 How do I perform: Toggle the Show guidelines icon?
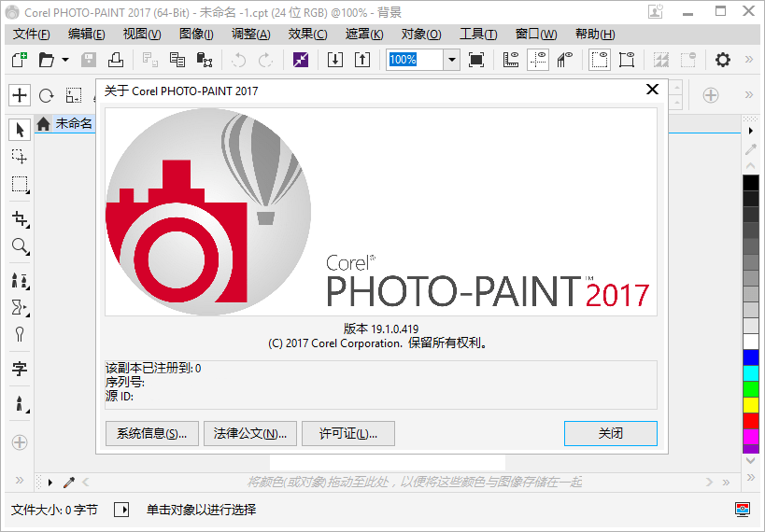click(538, 60)
